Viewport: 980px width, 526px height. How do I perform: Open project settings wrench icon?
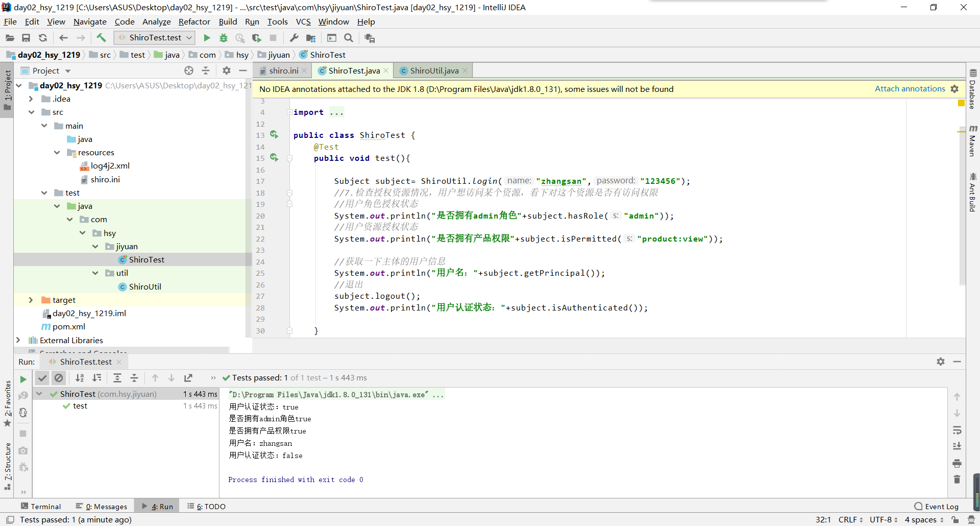(294, 38)
